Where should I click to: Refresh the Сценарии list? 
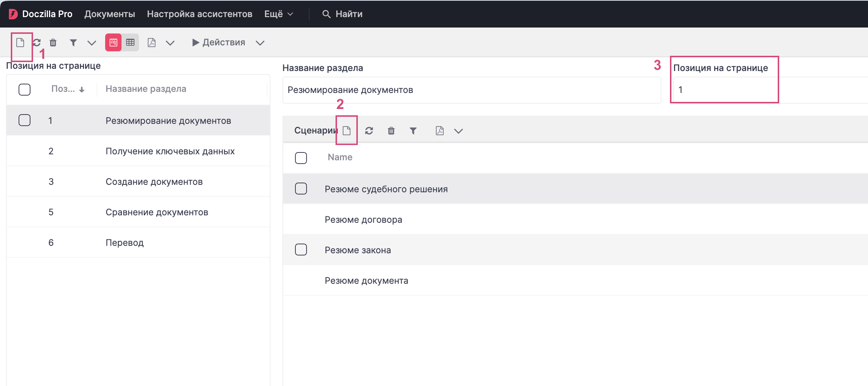pyautogui.click(x=369, y=131)
